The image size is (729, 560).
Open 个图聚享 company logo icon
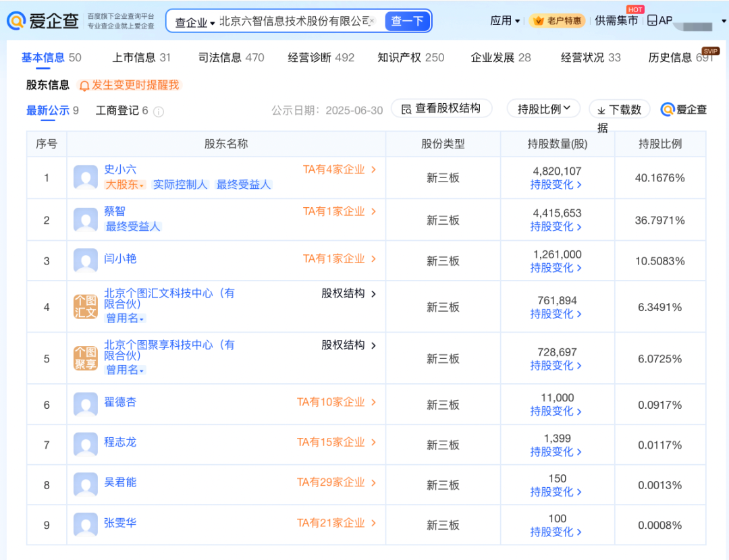86,359
